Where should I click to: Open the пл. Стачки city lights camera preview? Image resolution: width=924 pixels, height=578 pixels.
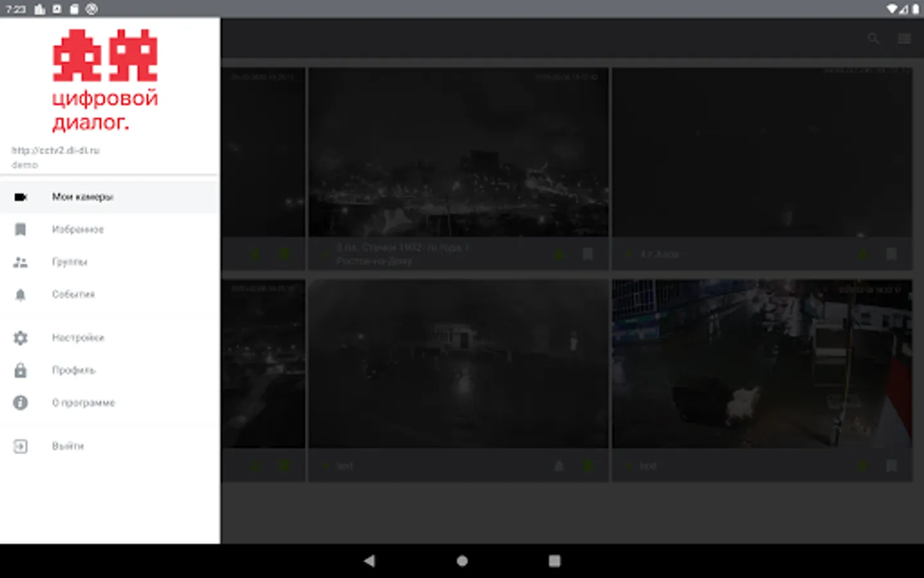[458, 152]
